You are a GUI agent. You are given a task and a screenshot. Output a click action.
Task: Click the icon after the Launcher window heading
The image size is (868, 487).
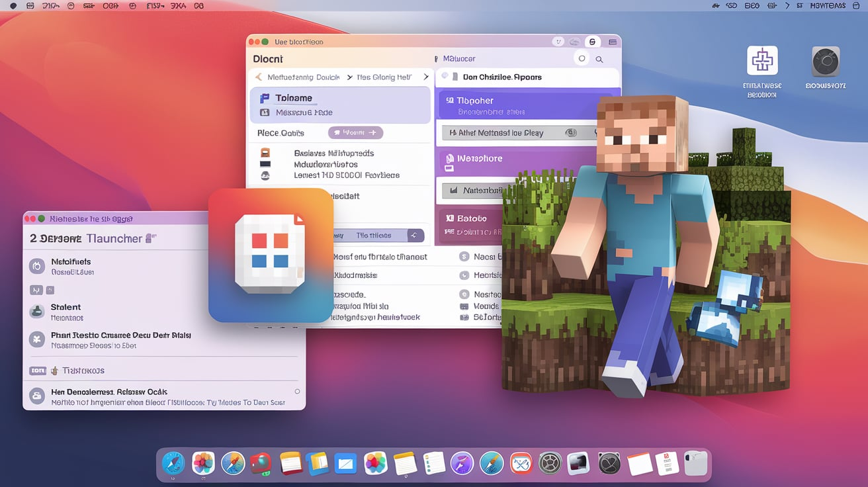(150, 238)
